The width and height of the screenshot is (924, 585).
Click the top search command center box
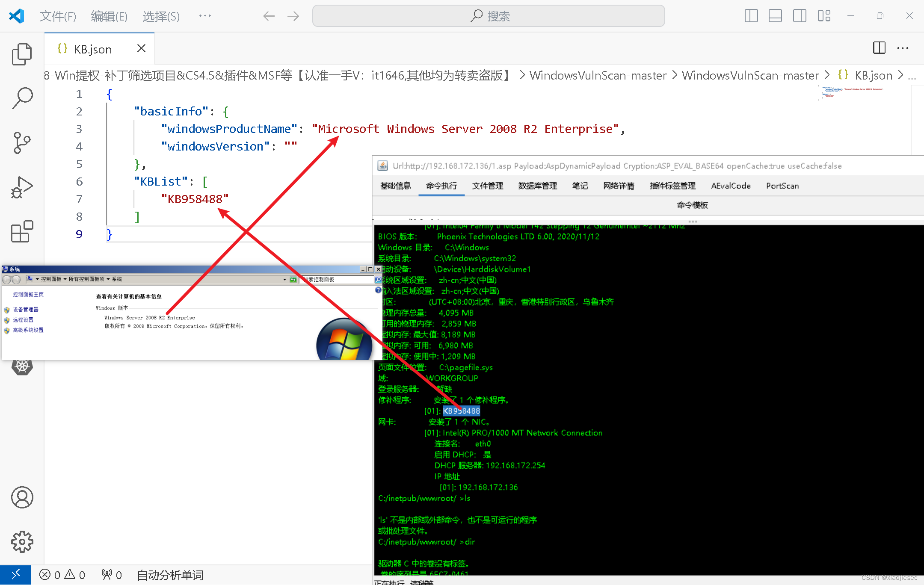(489, 16)
